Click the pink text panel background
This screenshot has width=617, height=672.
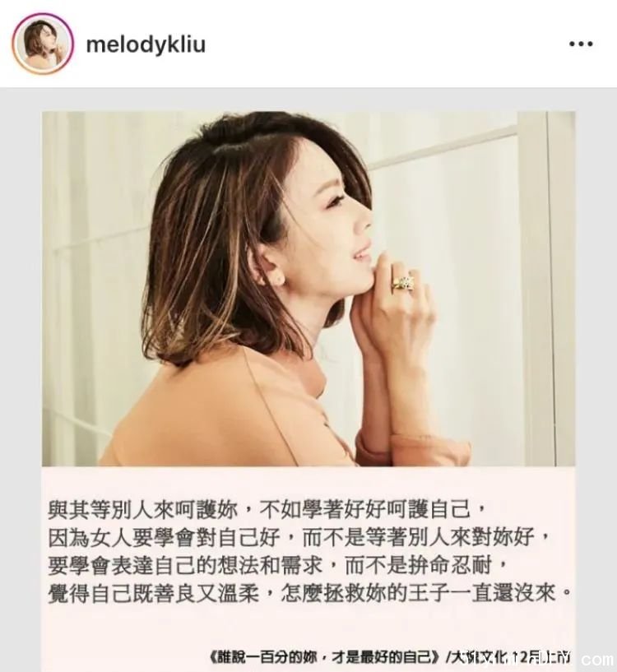308,628
